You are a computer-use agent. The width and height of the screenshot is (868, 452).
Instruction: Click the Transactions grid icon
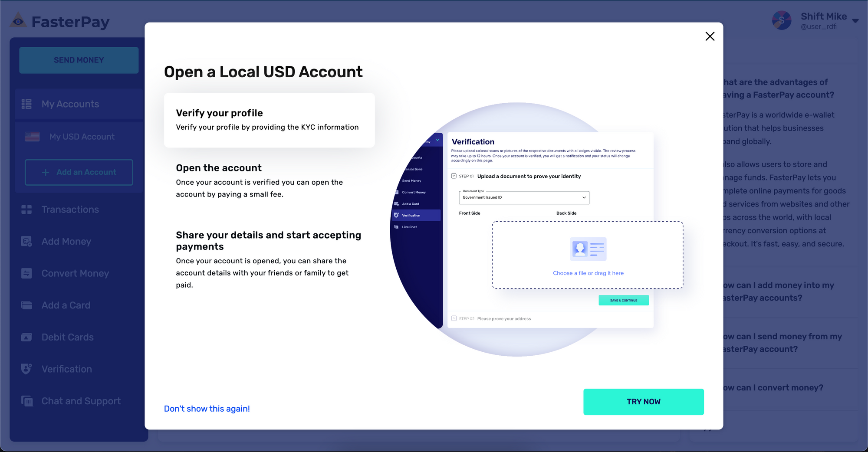[x=26, y=210]
